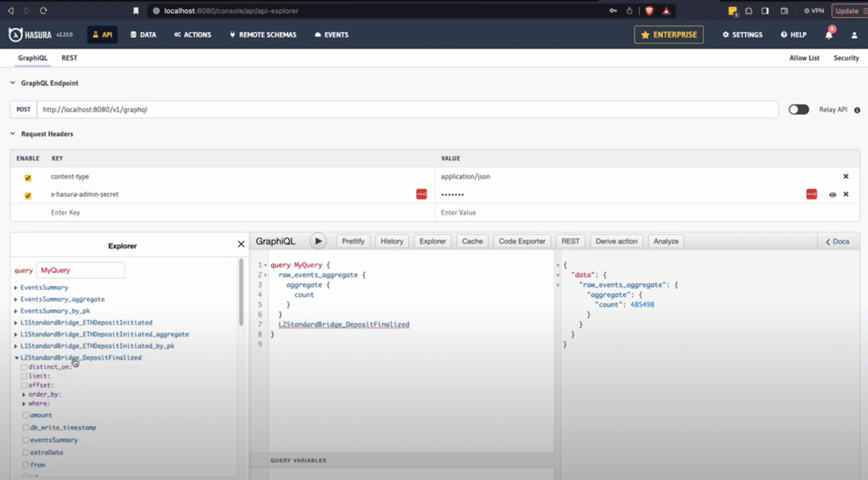Uncheck the content-type header checkbox

click(x=28, y=177)
